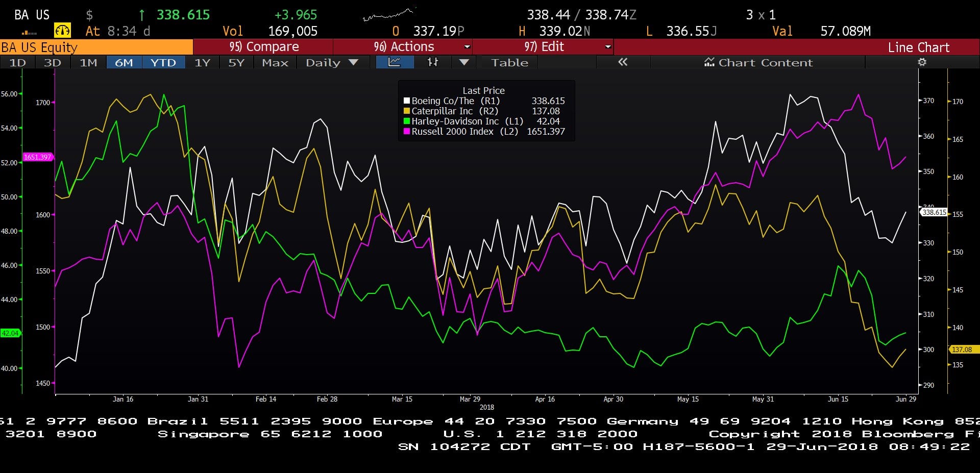The width and height of the screenshot is (980, 473).
Task: Open the 97) Edit menu
Action: pos(544,47)
